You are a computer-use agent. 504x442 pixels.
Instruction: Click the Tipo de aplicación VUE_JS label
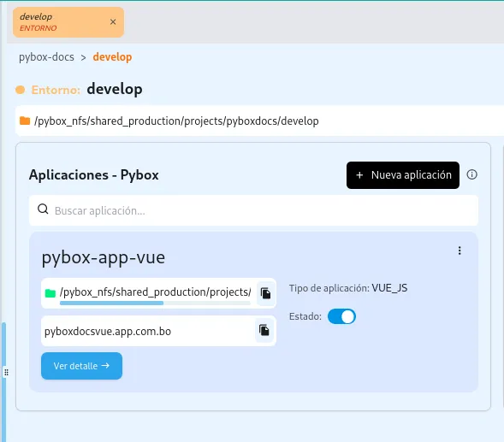pyautogui.click(x=348, y=288)
